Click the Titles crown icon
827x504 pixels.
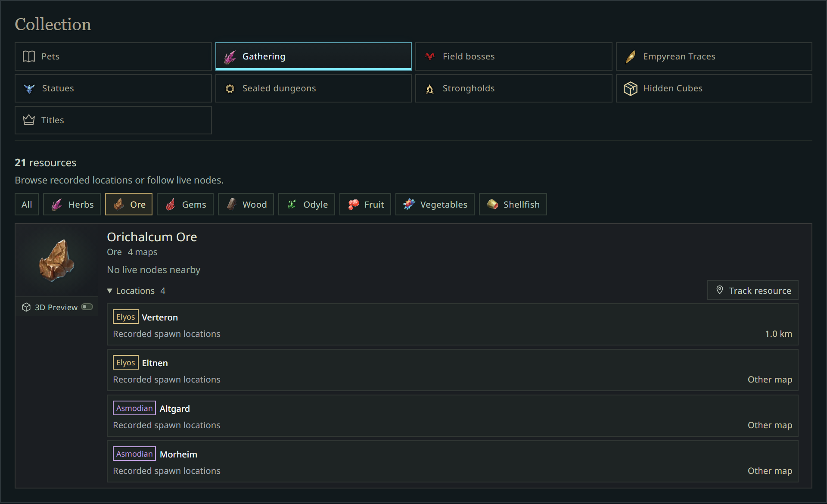pos(29,120)
